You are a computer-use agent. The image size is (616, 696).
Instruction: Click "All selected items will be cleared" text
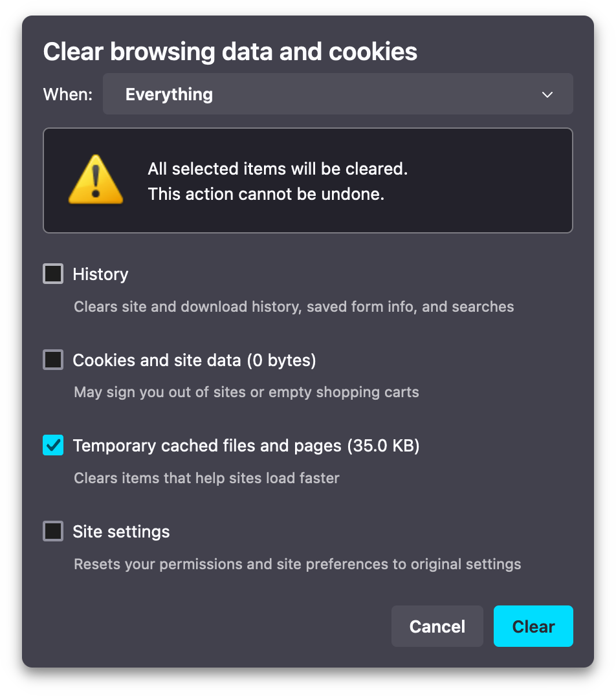pos(278,169)
